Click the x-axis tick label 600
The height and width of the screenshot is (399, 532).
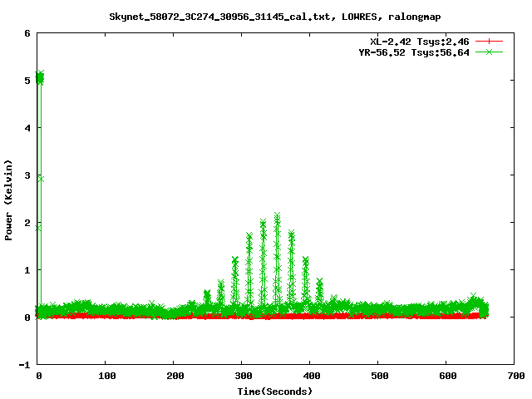point(447,376)
